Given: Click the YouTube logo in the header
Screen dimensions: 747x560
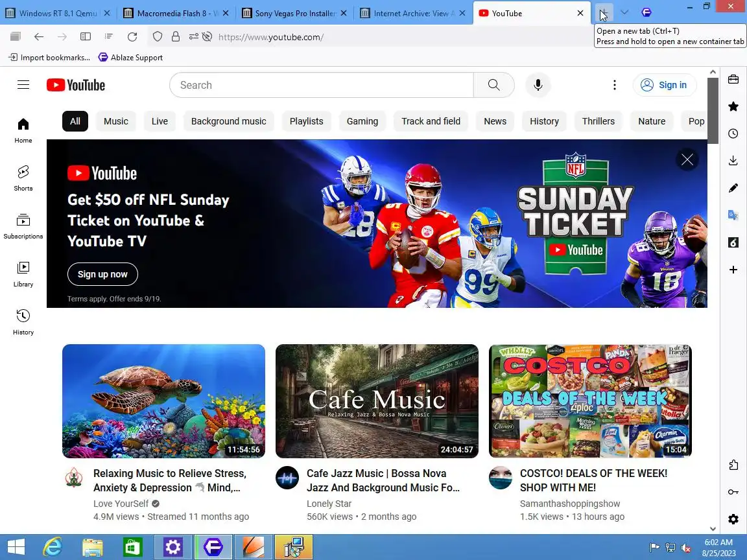Looking at the screenshot, I should 76,86.
